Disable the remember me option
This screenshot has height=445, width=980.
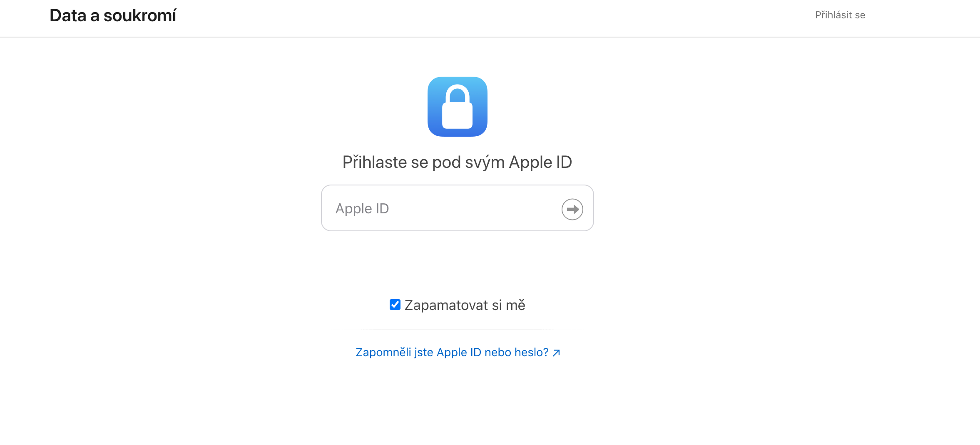395,305
